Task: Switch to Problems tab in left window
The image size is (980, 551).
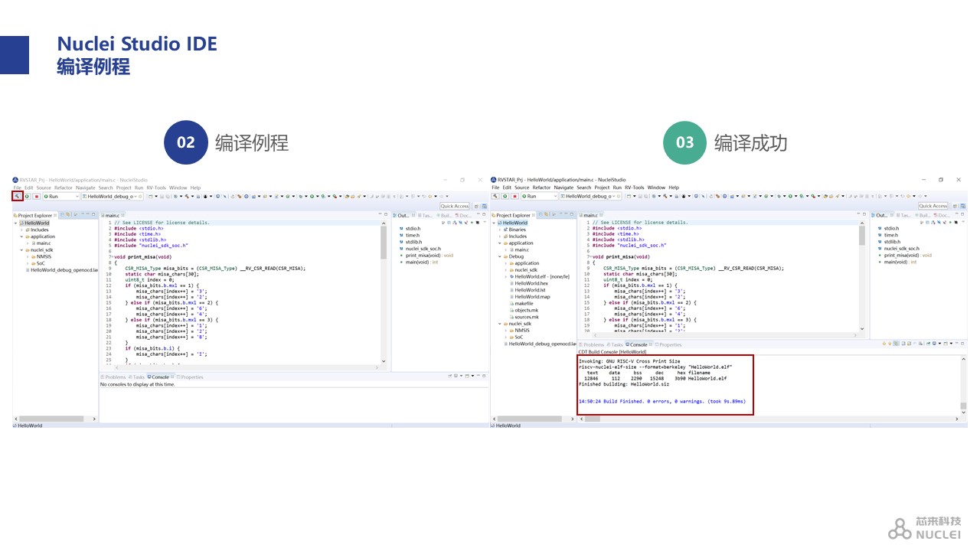Action: pyautogui.click(x=113, y=377)
